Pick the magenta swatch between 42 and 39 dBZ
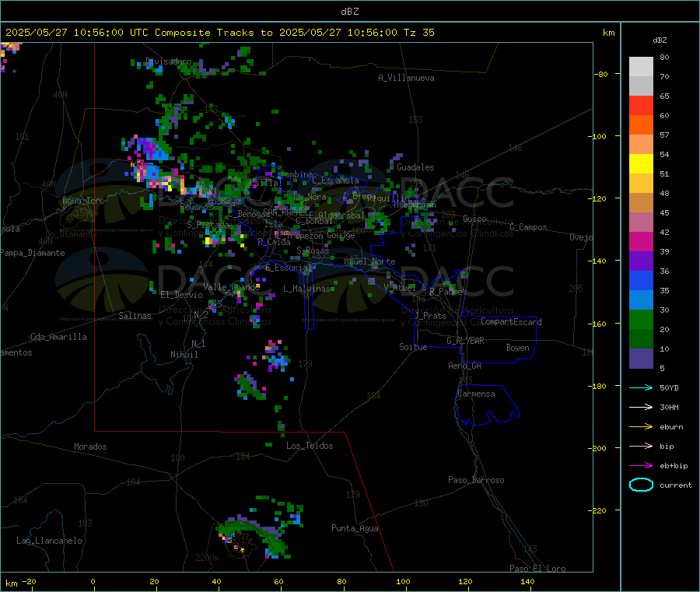700x592 pixels. click(641, 241)
